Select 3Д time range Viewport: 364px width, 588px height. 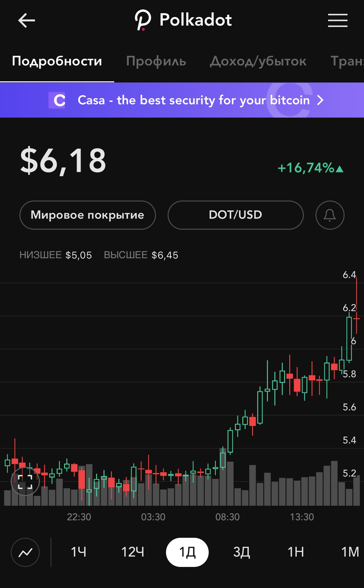pyautogui.click(x=242, y=552)
